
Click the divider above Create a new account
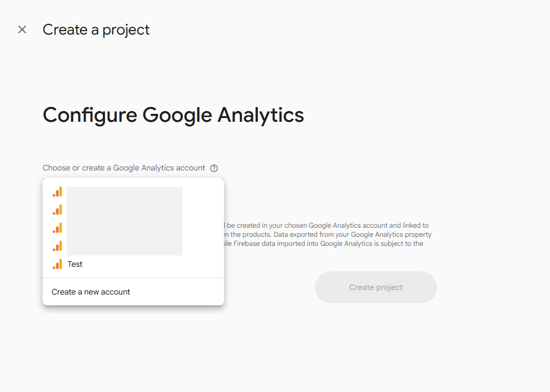point(133,278)
